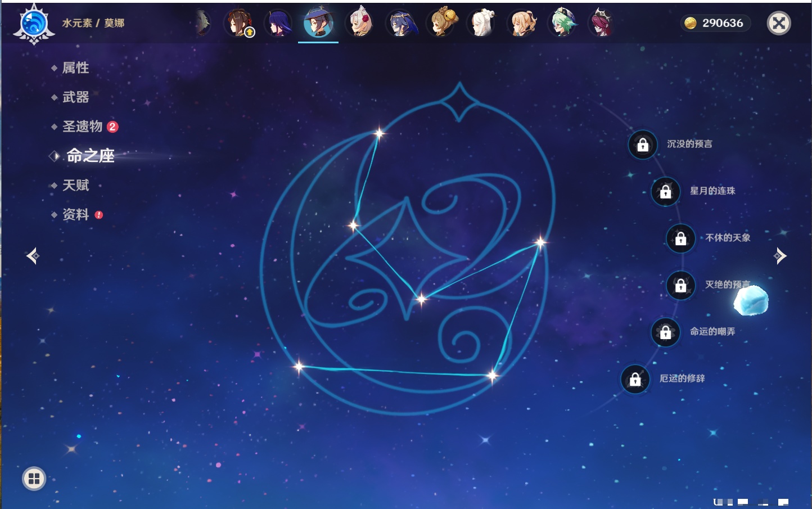
Task: Click the Mora coin icon
Action: (691, 23)
